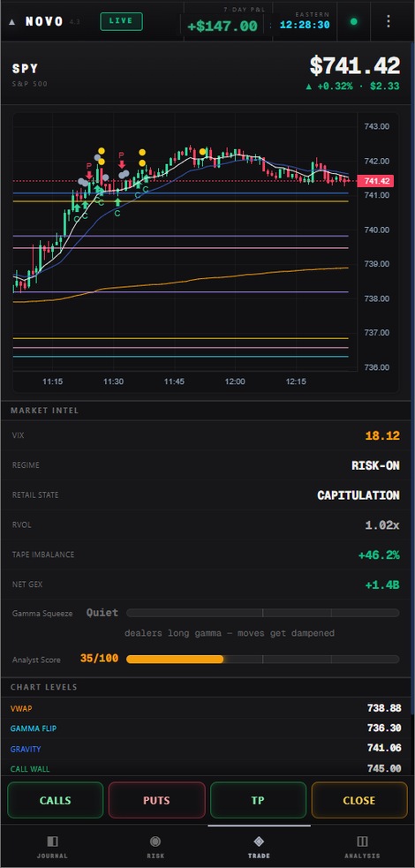Click the Gravity value 741.06
The width and height of the screenshot is (415, 868).
tap(384, 749)
